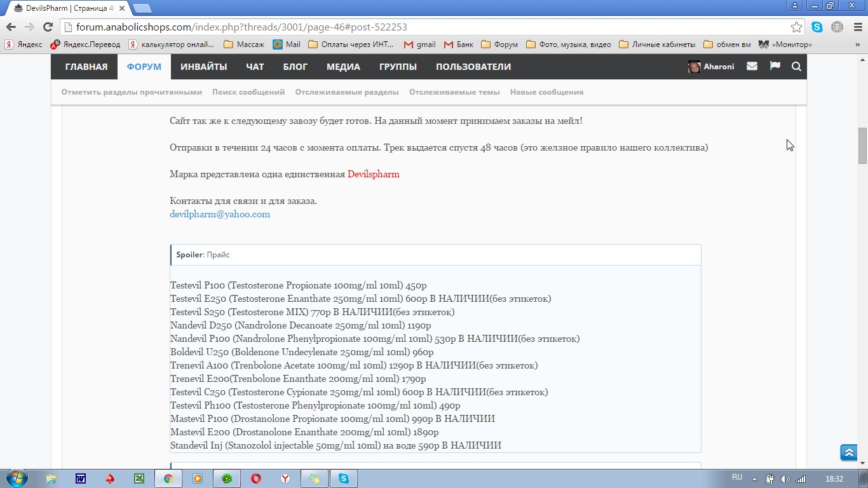868x488 pixels.
Task: Open the ПОЛЬЗОВАТЕЛИ navigation tab
Action: click(473, 67)
